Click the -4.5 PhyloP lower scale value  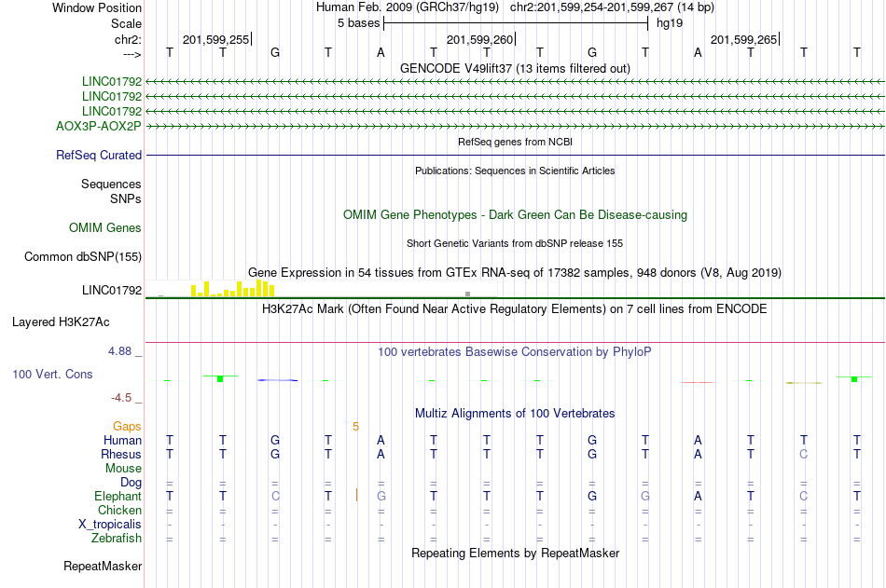[x=121, y=398]
